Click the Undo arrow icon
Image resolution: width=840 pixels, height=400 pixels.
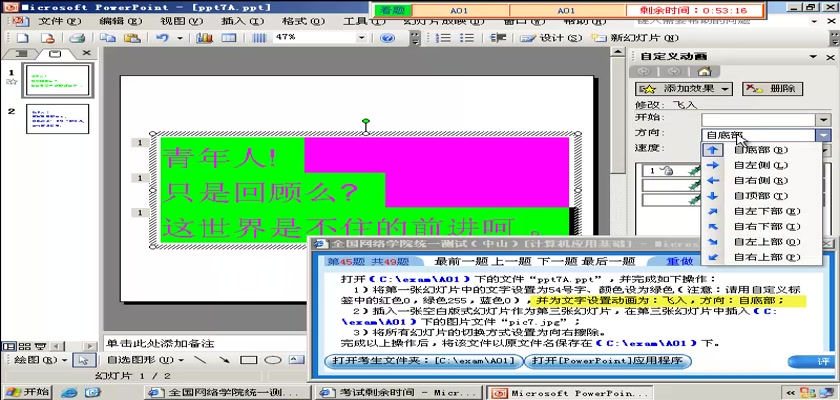click(x=162, y=37)
